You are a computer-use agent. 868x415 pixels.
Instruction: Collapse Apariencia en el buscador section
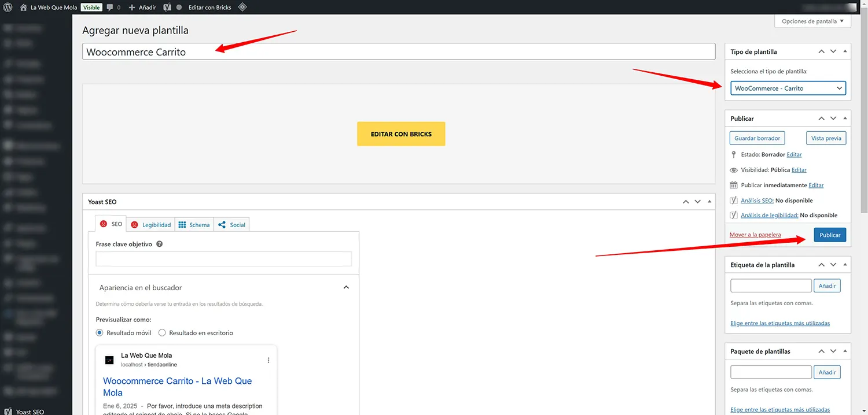pos(346,287)
